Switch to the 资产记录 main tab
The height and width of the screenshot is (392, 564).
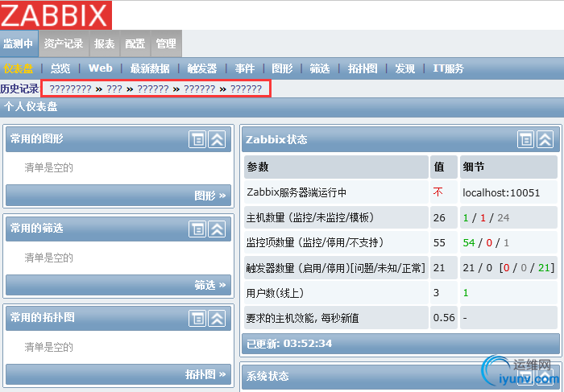64,43
